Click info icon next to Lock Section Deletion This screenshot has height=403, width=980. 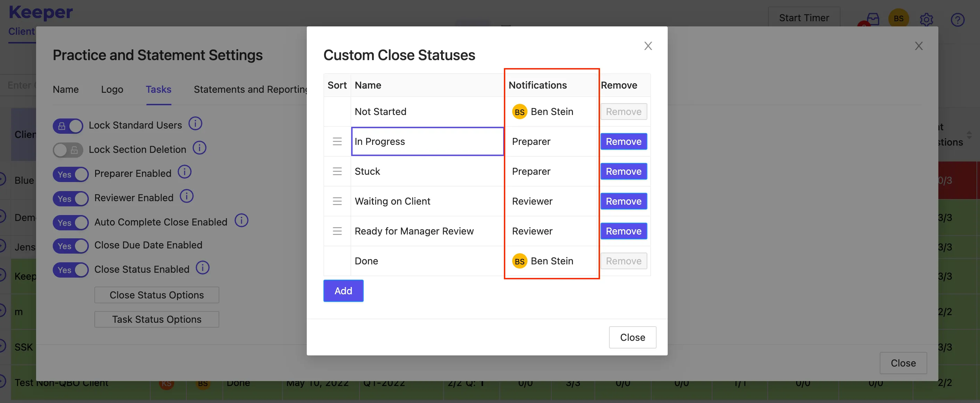point(199,148)
